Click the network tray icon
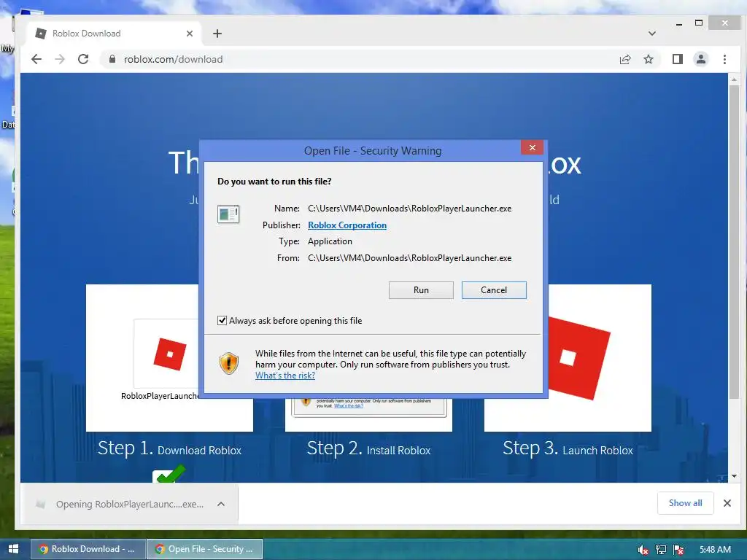Viewport: 747px width, 560px height. click(661, 550)
